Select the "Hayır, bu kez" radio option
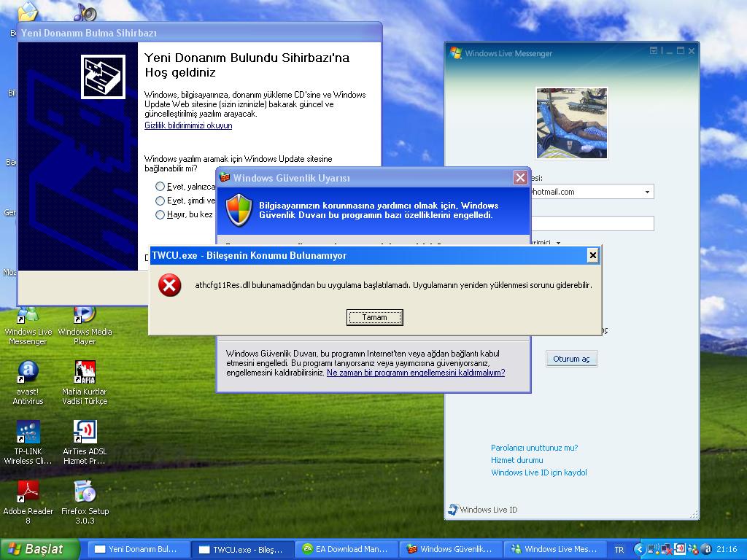747x560 pixels. 160,215
